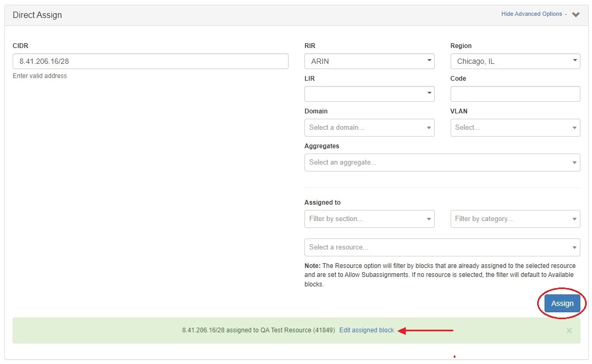Expand the Select a resource dropdown

click(x=442, y=247)
